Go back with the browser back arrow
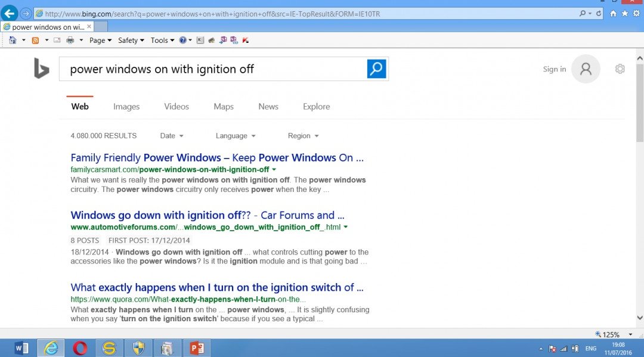Image resolution: width=644 pixels, height=357 pixels. pyautogui.click(x=9, y=14)
